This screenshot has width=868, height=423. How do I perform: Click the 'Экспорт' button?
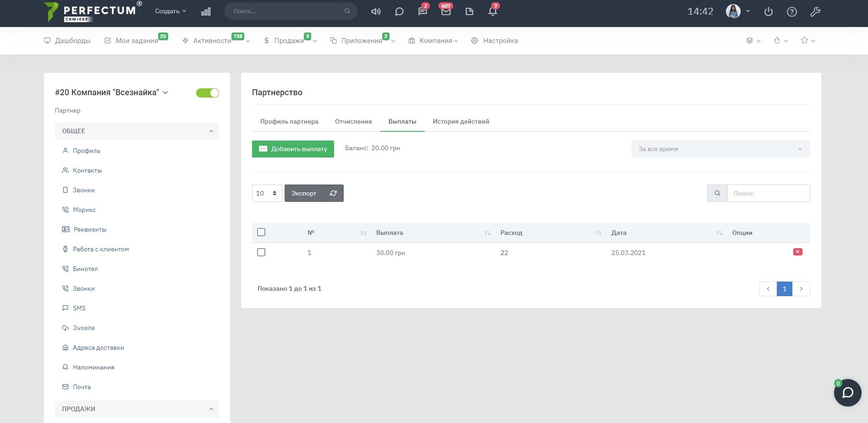click(x=304, y=193)
